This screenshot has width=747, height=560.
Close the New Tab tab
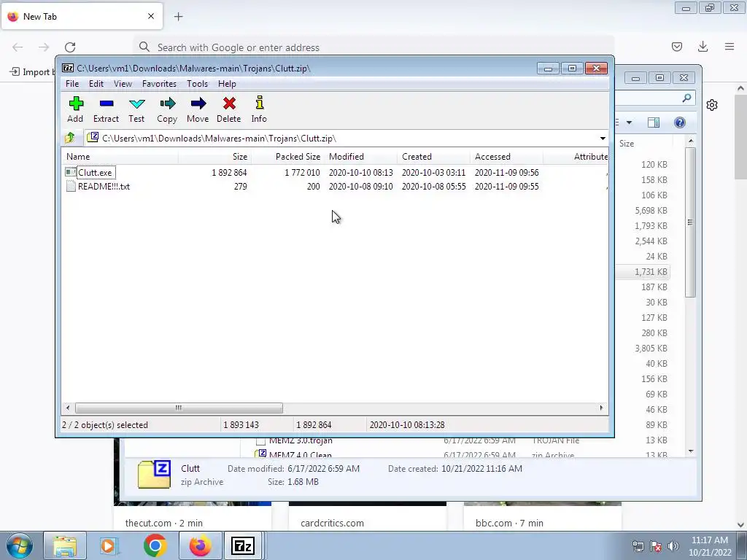[151, 16]
